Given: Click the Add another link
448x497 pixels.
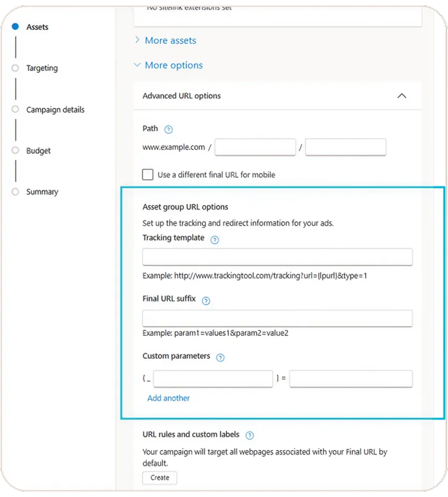Looking at the screenshot, I should tap(168, 398).
